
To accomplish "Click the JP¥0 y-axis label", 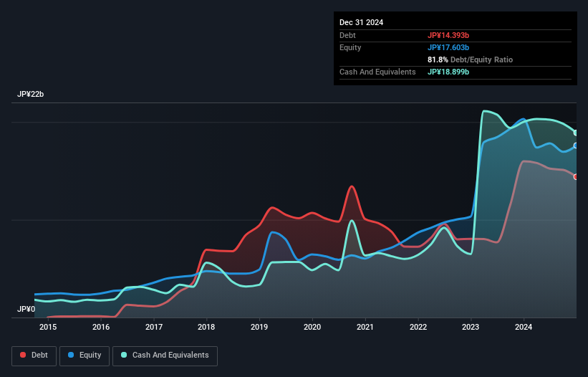I will [x=26, y=309].
